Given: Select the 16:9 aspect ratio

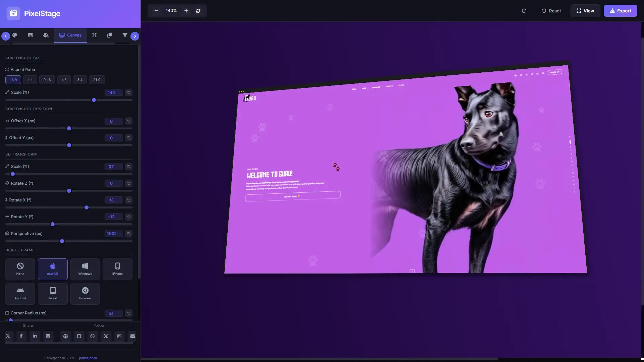Looking at the screenshot, I should 13,80.
